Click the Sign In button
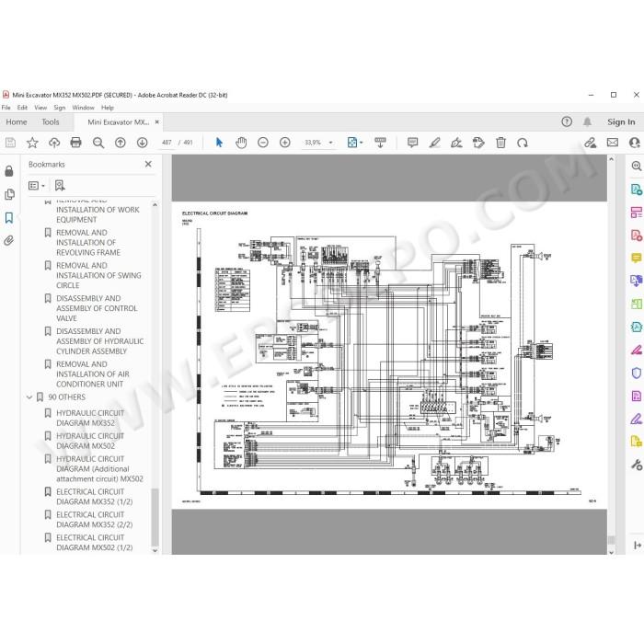644x644 pixels. coord(621,122)
